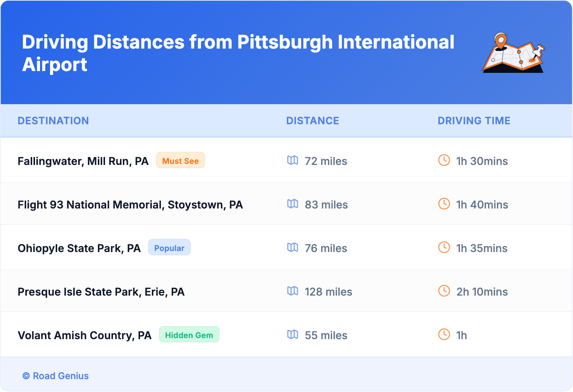
Task: Click the clock icon beside 1h 40mins
Action: [444, 204]
